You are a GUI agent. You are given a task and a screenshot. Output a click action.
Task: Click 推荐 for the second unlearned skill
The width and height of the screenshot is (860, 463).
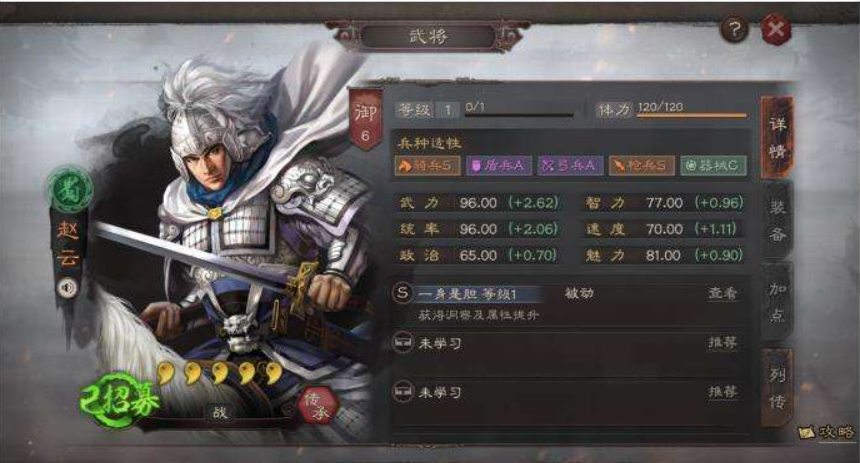(x=722, y=391)
